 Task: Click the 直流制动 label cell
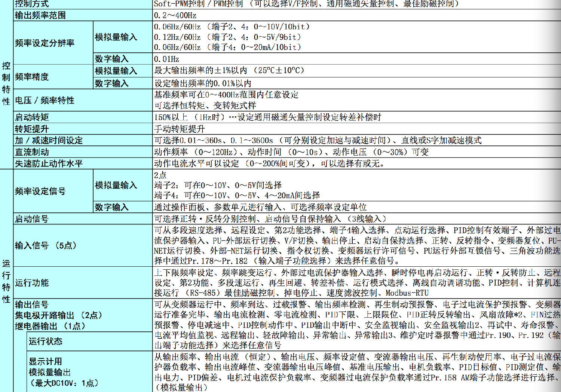83,152
